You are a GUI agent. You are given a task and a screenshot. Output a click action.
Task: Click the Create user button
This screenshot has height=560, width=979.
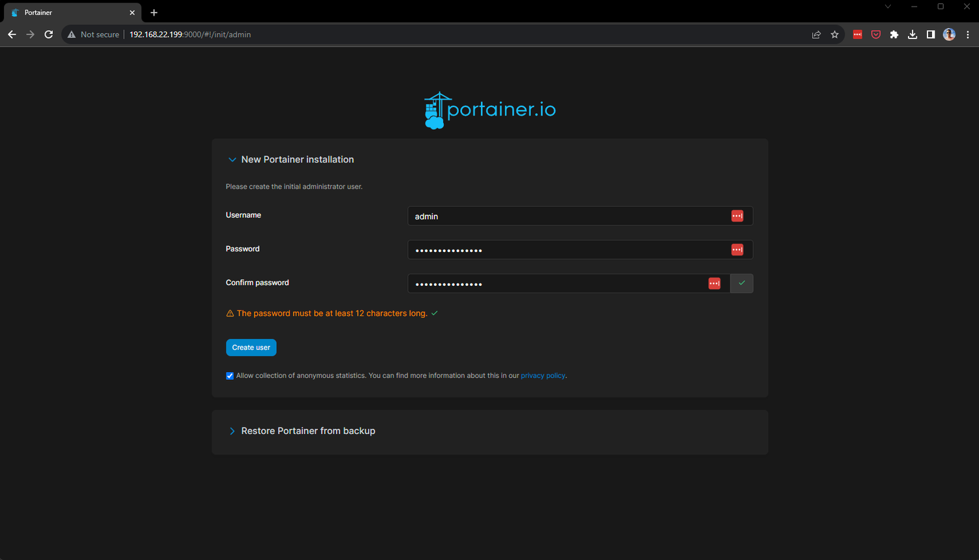251,347
